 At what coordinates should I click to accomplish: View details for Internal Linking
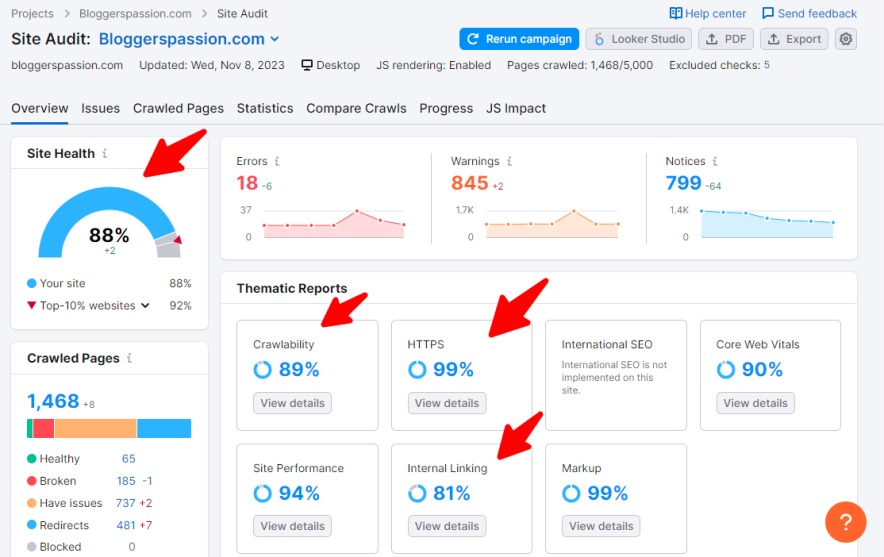pos(447,526)
